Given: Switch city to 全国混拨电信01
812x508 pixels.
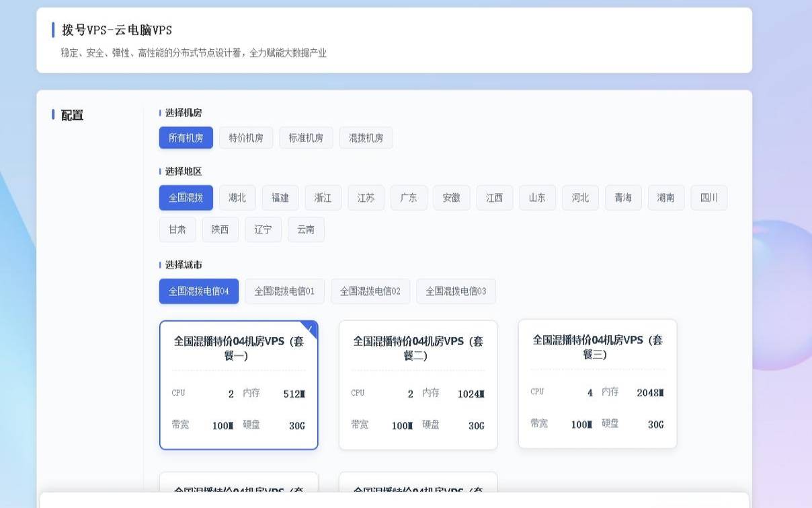Looking at the screenshot, I should [x=284, y=291].
